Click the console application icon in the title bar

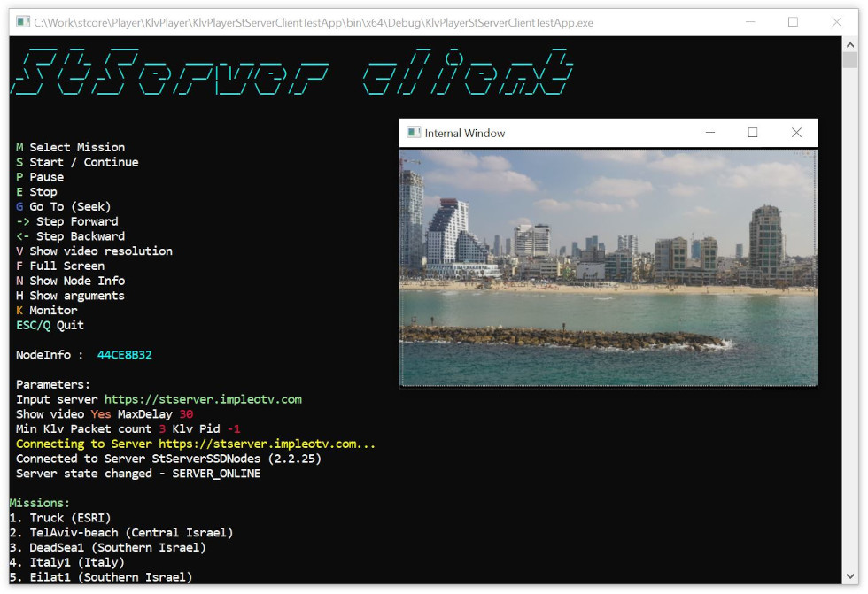pyautogui.click(x=21, y=21)
